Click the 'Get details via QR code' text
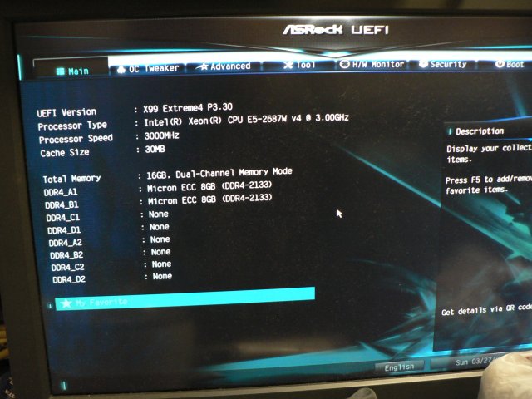Screen dimensions: 532x399 [486, 310]
